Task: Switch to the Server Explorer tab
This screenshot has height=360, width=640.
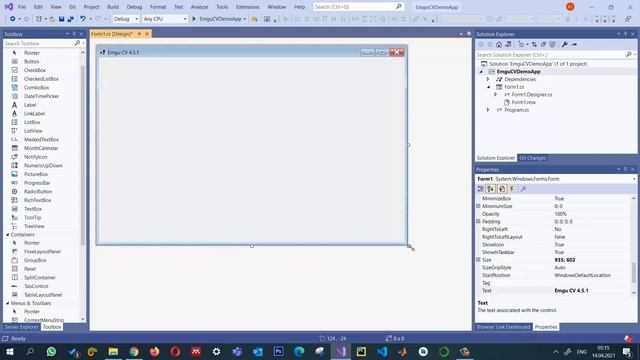Action: coord(21,327)
